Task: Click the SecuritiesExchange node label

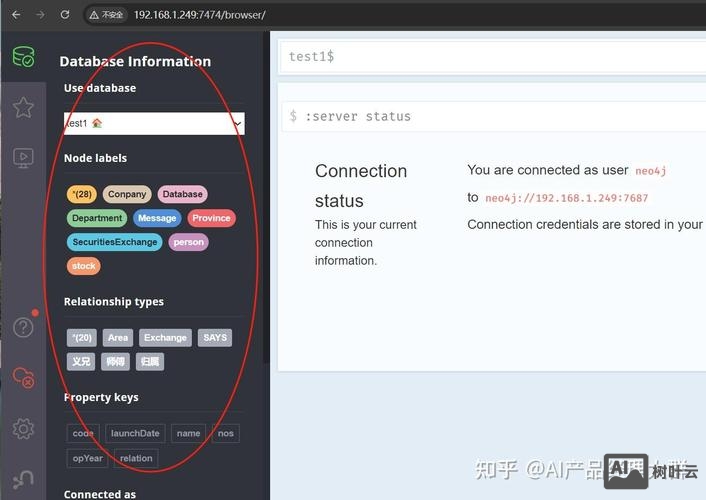Action: tap(115, 242)
